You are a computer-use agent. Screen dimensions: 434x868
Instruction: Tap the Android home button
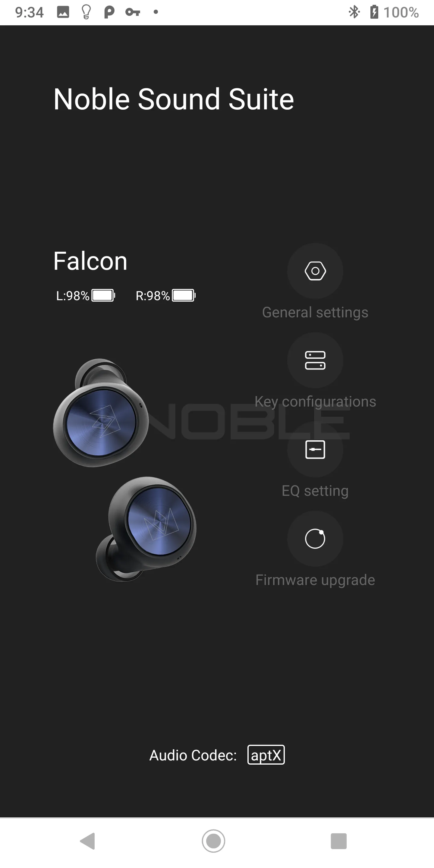tap(213, 841)
